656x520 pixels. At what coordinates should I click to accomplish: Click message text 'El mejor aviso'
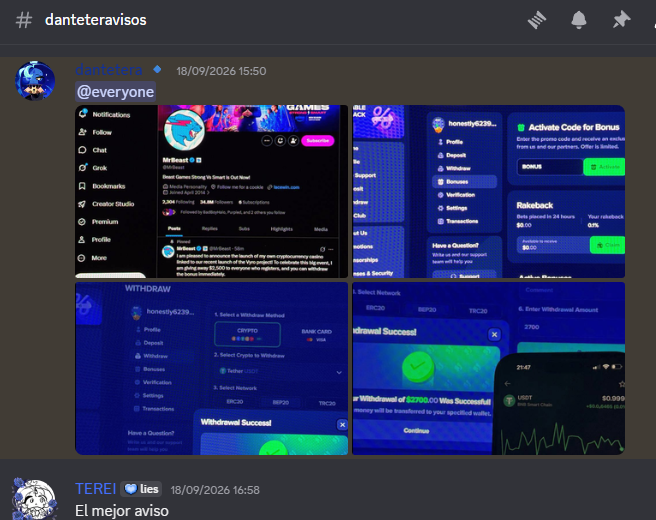point(122,511)
